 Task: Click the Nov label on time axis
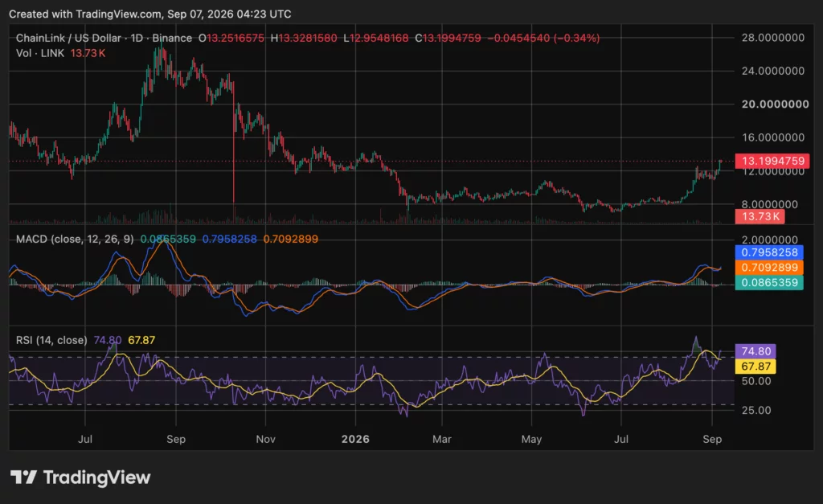(265, 439)
